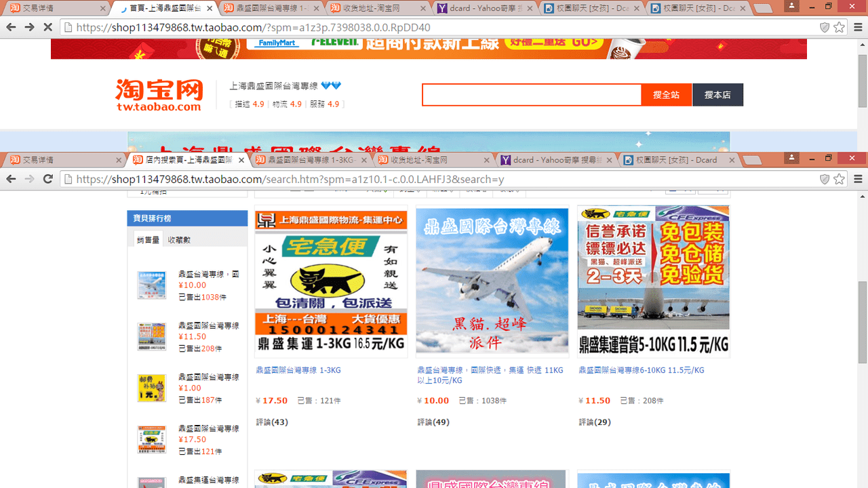Select the 銷售量 ranking tab

(148, 239)
